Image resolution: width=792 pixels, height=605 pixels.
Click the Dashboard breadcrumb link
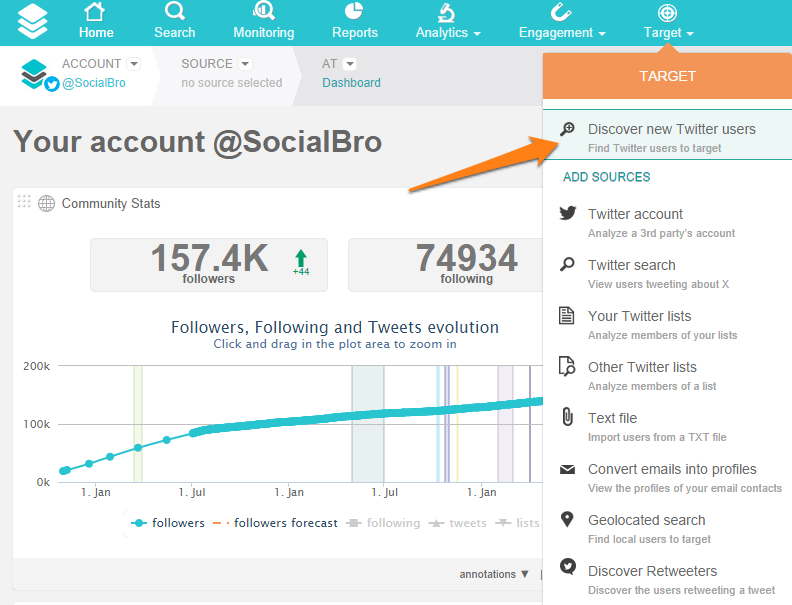click(x=352, y=83)
